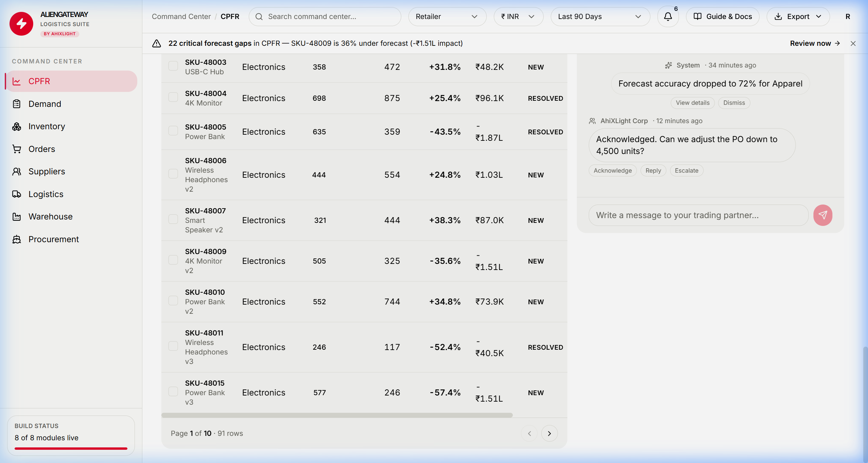Viewport: 868px width, 463px height.
Task: Click the CPFR breadcrumb label
Action: [x=230, y=17]
